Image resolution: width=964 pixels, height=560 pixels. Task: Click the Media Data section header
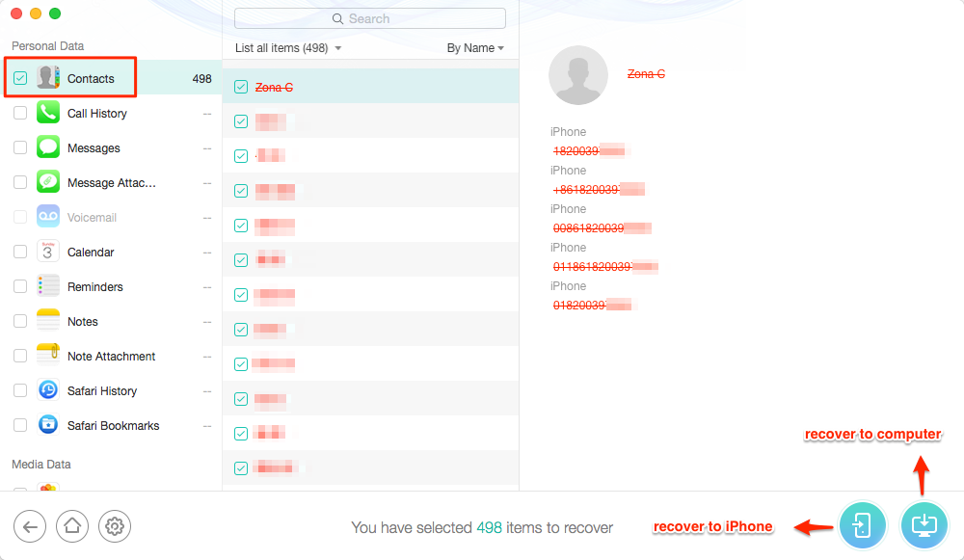(41, 465)
